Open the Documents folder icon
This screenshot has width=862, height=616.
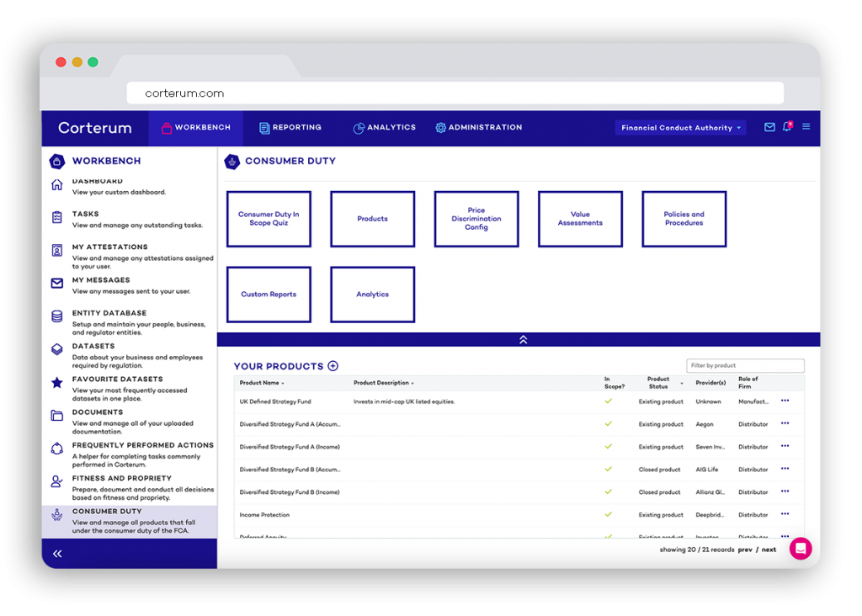point(56,416)
